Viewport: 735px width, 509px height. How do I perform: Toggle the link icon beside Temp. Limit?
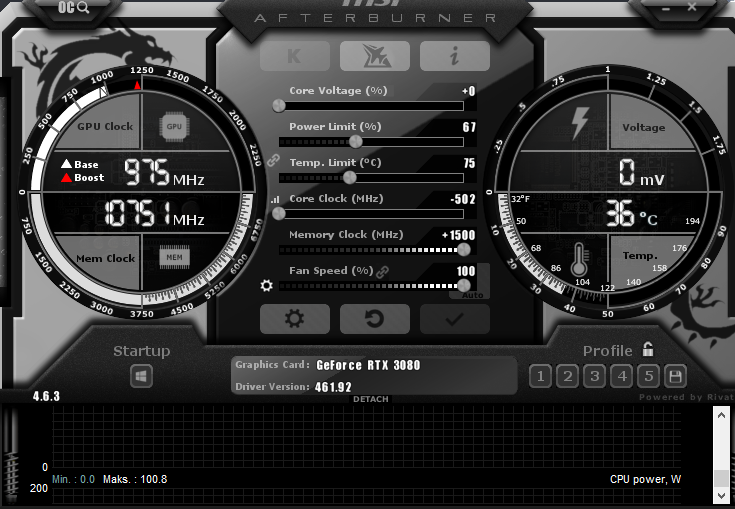click(x=273, y=161)
